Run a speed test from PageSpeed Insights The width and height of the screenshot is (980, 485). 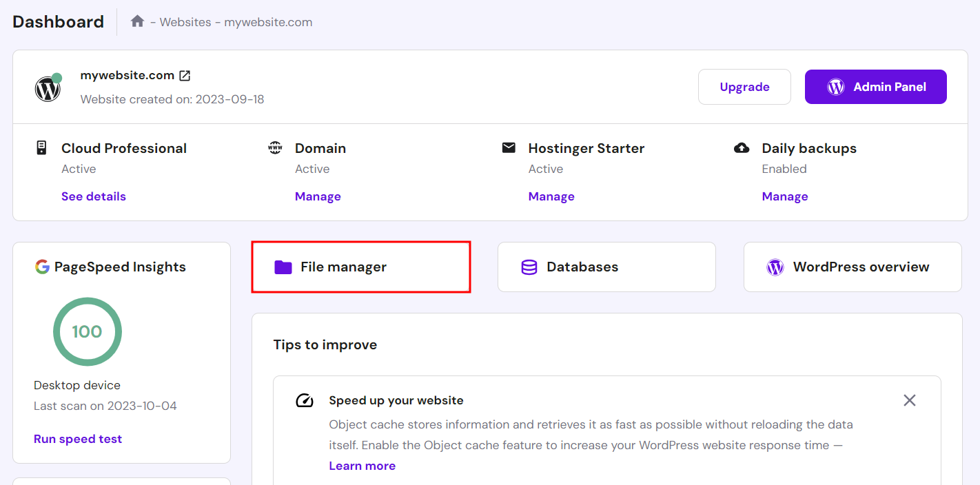[x=78, y=439]
